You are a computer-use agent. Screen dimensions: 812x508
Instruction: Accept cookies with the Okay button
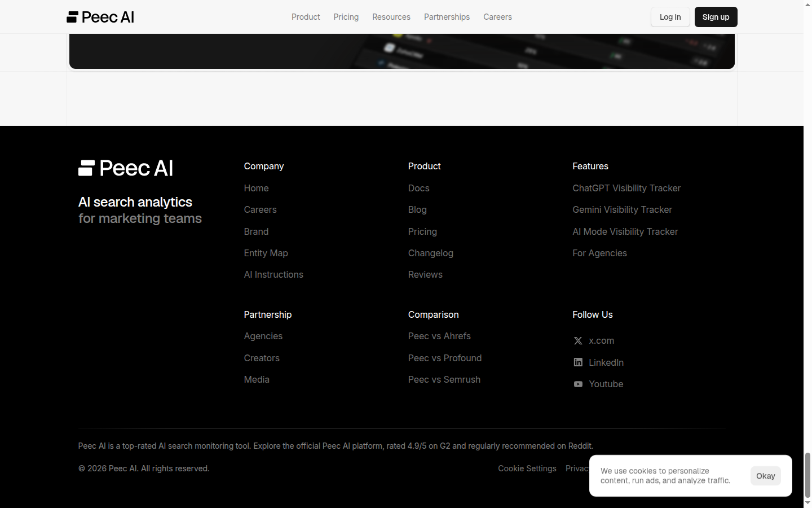click(766, 476)
